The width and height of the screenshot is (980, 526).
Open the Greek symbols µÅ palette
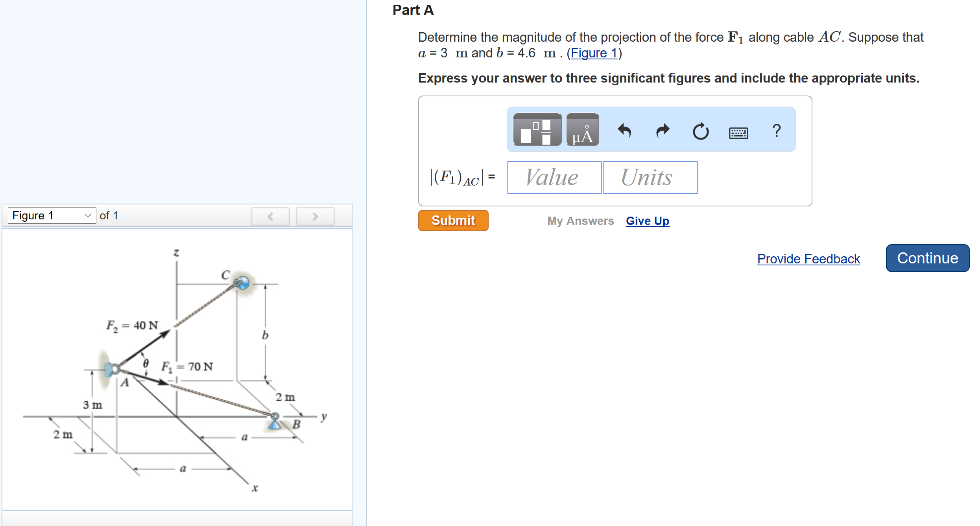point(582,130)
